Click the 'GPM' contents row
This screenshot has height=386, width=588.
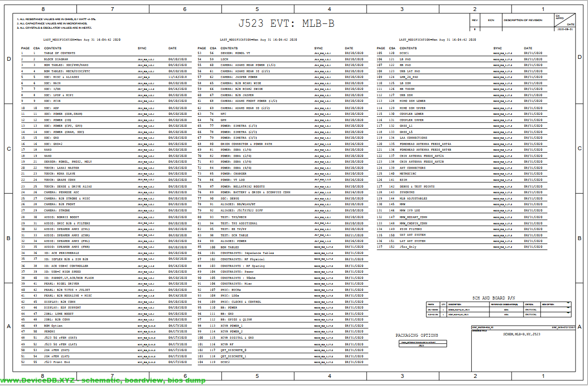tap(283, 120)
